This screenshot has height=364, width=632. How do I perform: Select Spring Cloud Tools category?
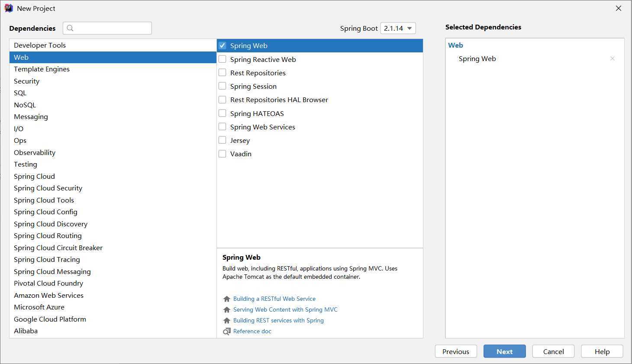click(113, 200)
